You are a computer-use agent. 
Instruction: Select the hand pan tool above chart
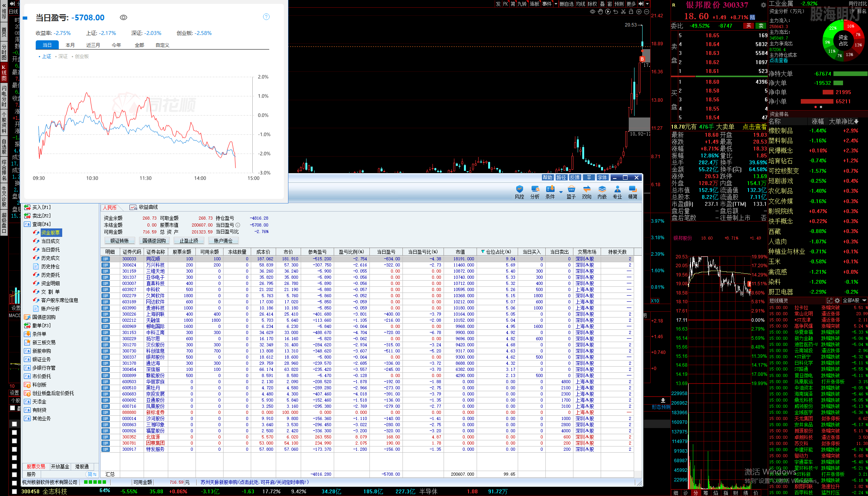pyautogui.click(x=600, y=12)
